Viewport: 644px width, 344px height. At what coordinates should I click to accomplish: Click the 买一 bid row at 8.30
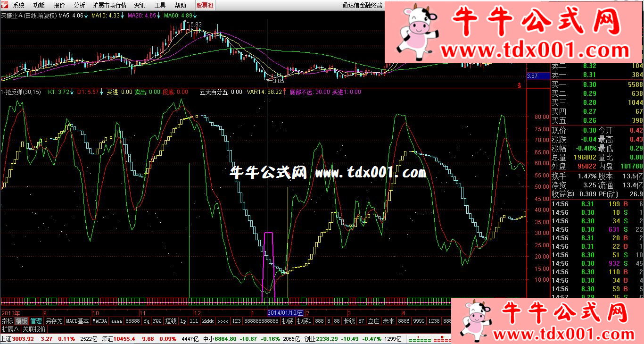(597, 85)
